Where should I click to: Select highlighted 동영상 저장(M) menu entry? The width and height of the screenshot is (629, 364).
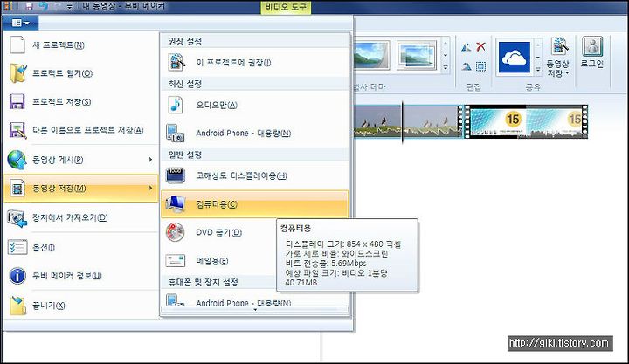(x=80, y=188)
